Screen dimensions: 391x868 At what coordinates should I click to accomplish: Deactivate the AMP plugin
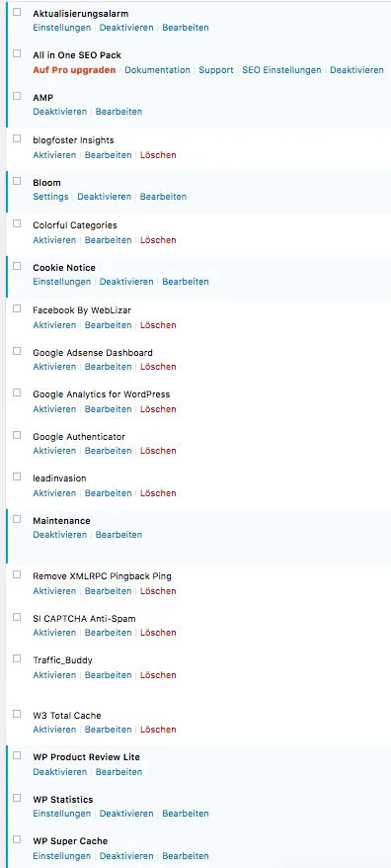pos(59,112)
